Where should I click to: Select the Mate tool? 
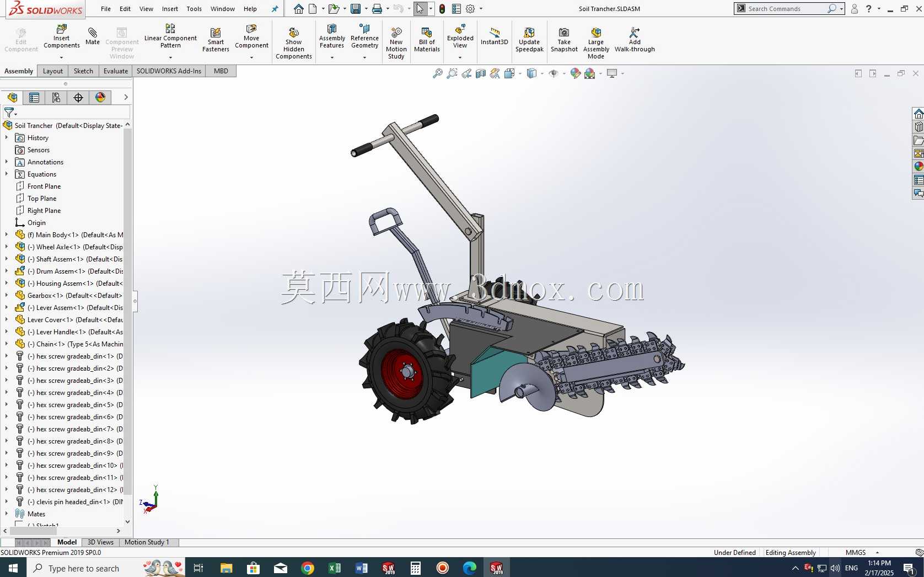[x=93, y=36]
